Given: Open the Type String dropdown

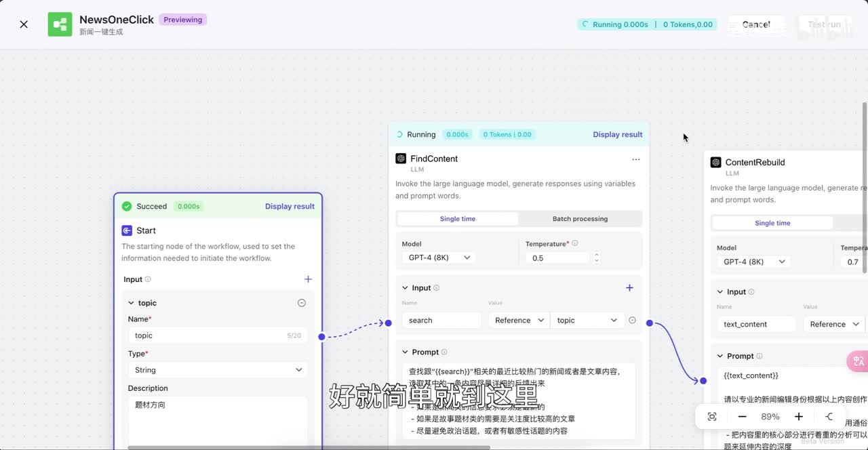Looking at the screenshot, I should pos(217,370).
